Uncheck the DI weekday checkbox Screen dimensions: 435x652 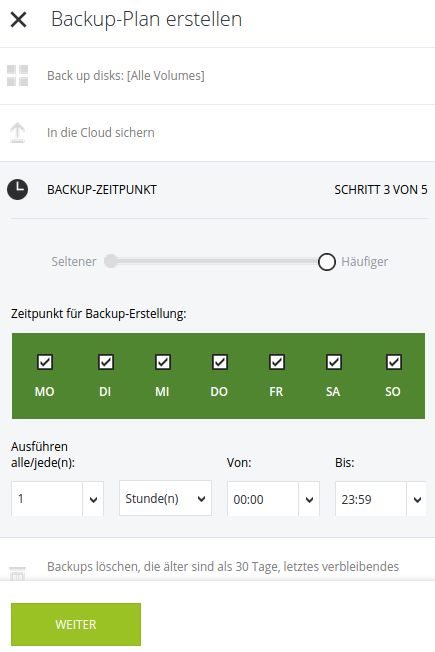click(106, 362)
